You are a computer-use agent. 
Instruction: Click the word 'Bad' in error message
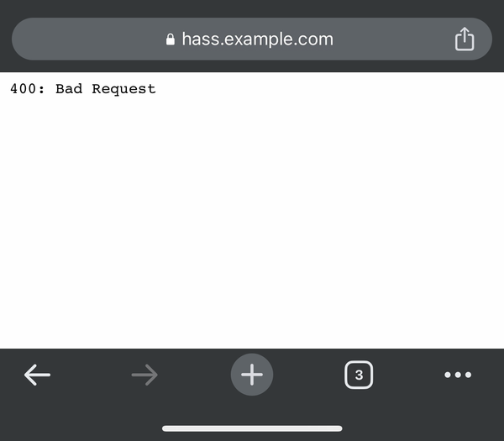[69, 89]
